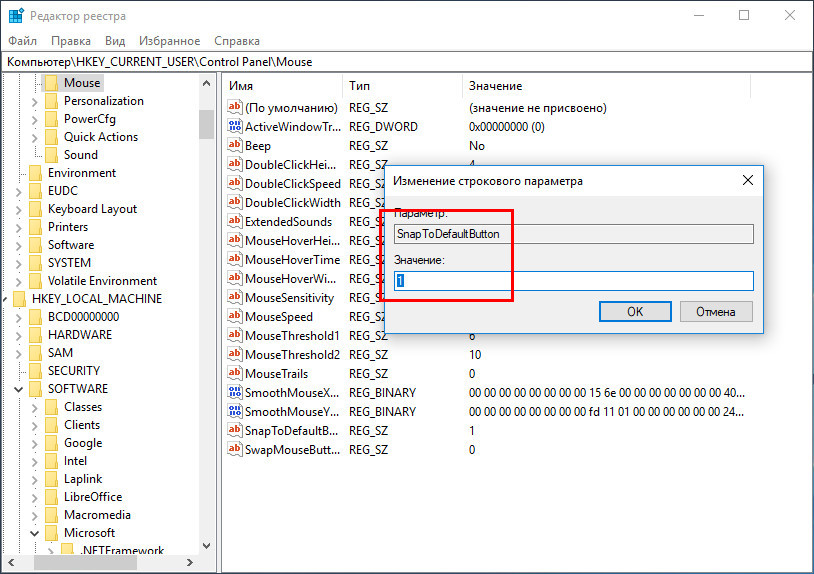Click the tree scrollbar up arrow
The width and height of the screenshot is (814, 574).
[x=206, y=83]
